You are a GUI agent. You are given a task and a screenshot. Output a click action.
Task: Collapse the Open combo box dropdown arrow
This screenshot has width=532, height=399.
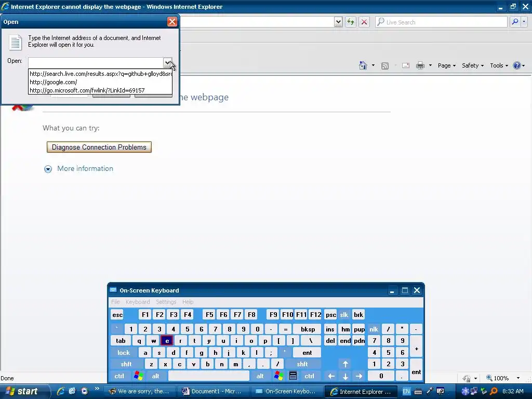(x=168, y=62)
